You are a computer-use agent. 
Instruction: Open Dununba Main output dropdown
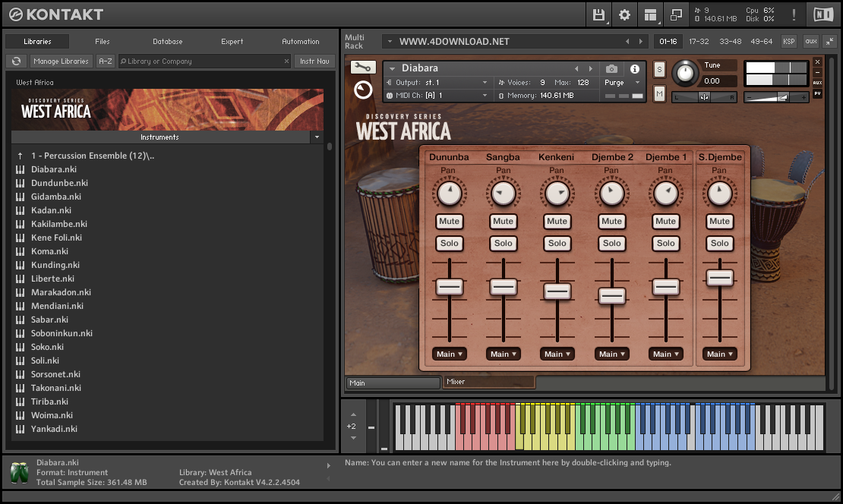point(449,354)
